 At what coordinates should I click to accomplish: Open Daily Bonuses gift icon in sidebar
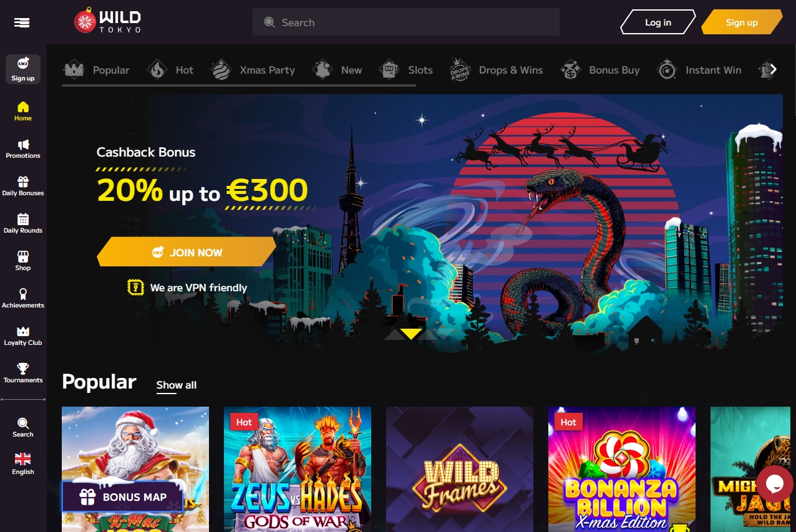pos(23,182)
